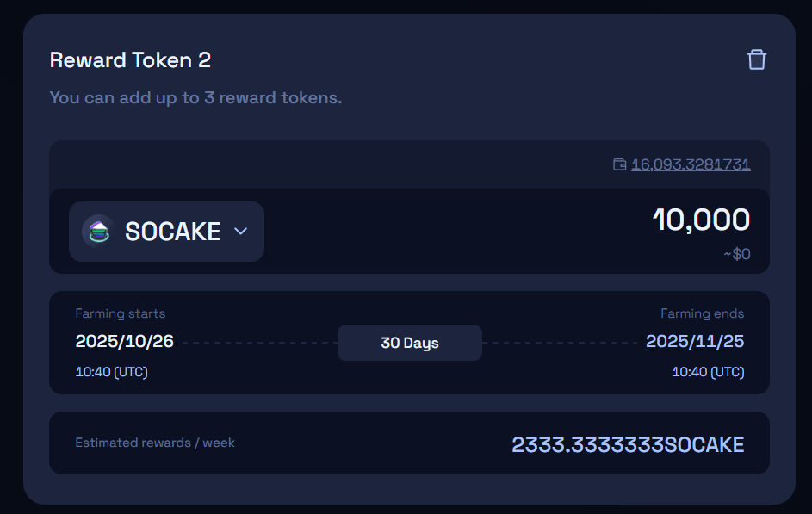Click the ~$0 value estimate
812x514 pixels.
[x=736, y=254]
